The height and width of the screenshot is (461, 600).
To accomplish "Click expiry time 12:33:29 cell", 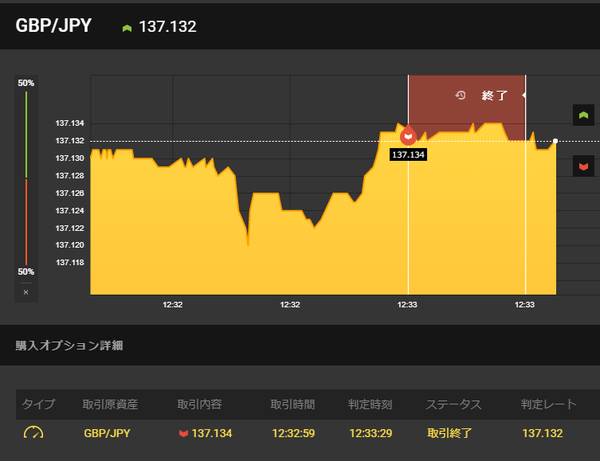I will click(x=371, y=433).
